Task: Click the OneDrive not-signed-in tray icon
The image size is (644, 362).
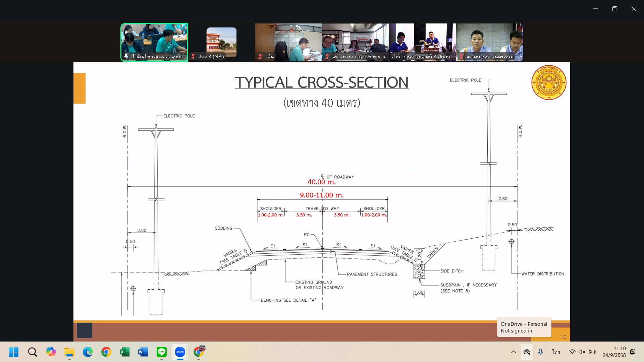Action: [x=527, y=352]
